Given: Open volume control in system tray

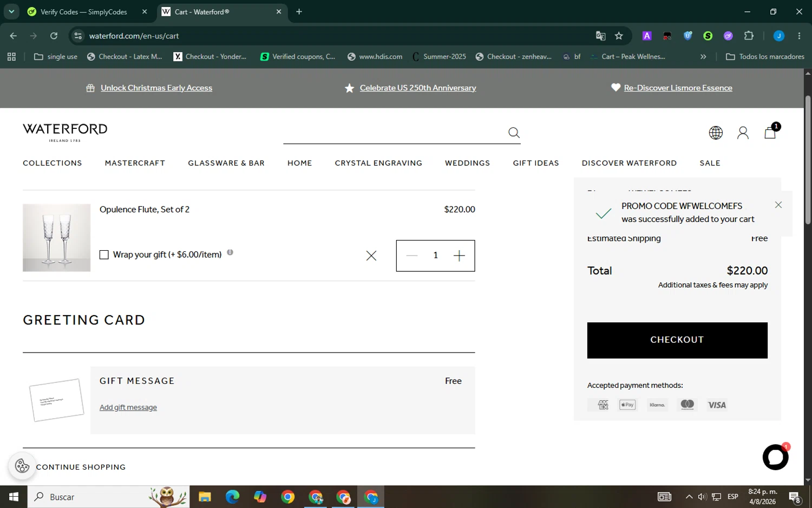Looking at the screenshot, I should point(702,497).
